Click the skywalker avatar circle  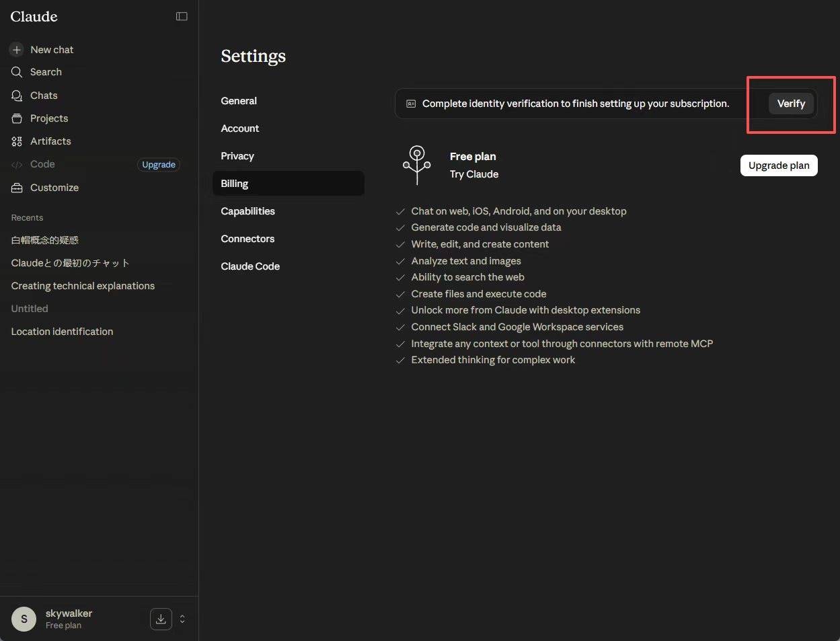coord(24,619)
